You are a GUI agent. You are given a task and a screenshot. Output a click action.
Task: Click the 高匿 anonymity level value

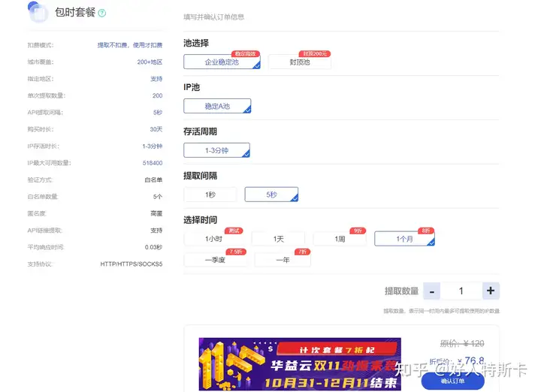coord(156,213)
